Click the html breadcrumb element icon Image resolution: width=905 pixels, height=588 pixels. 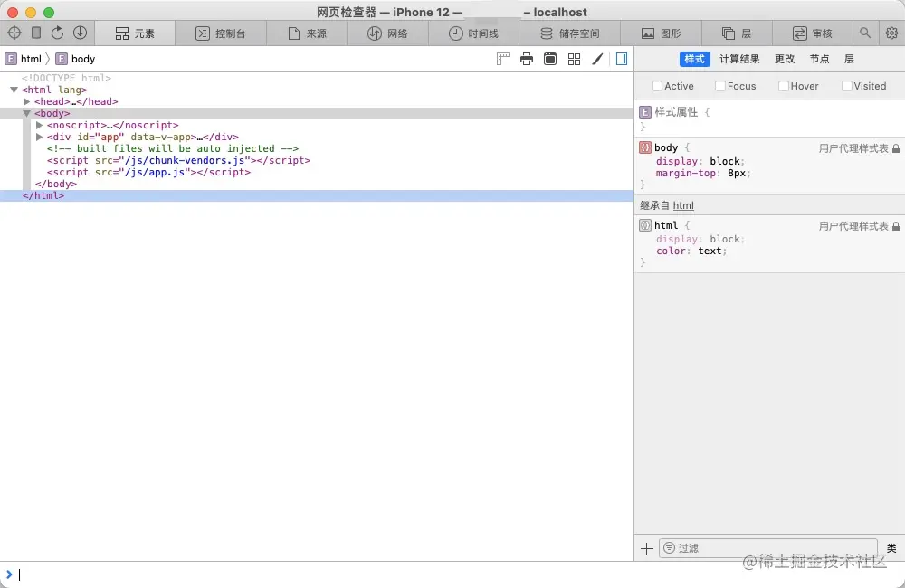click(10, 59)
